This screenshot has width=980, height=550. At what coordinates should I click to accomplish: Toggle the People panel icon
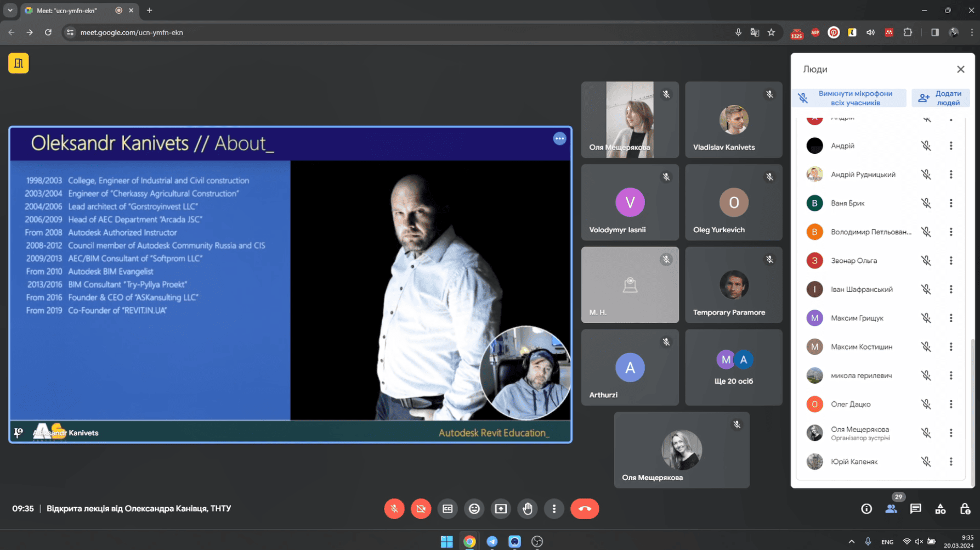click(891, 509)
